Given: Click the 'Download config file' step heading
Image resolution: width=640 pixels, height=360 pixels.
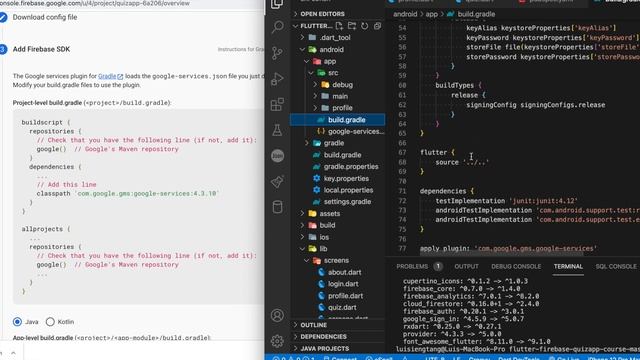Looking at the screenshot, I should coord(45,17).
